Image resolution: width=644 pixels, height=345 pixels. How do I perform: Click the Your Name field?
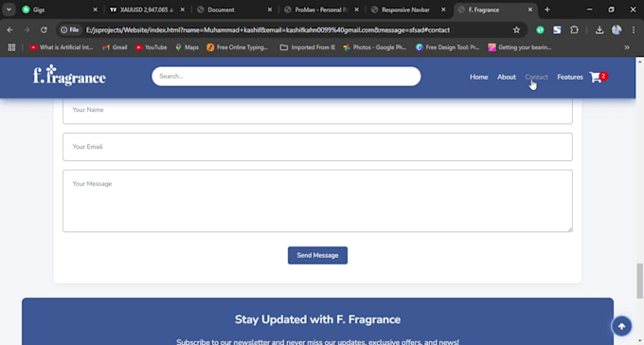317,110
